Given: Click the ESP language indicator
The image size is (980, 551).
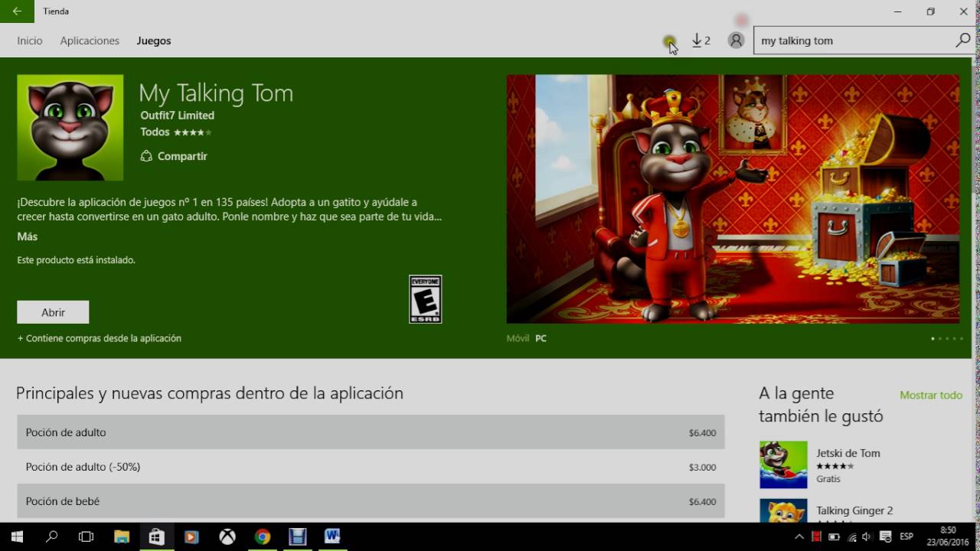Looking at the screenshot, I should coord(906,536).
